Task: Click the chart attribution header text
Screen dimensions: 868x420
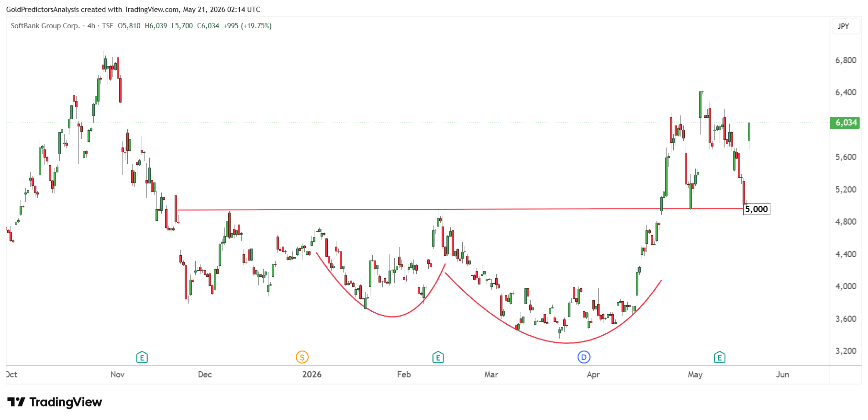Action: coord(134,10)
